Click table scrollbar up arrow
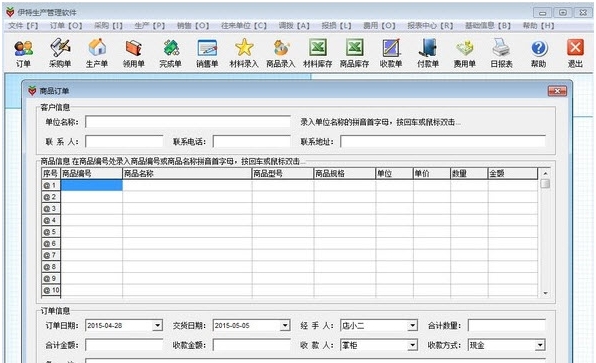This screenshot has width=596, height=363. (x=545, y=173)
